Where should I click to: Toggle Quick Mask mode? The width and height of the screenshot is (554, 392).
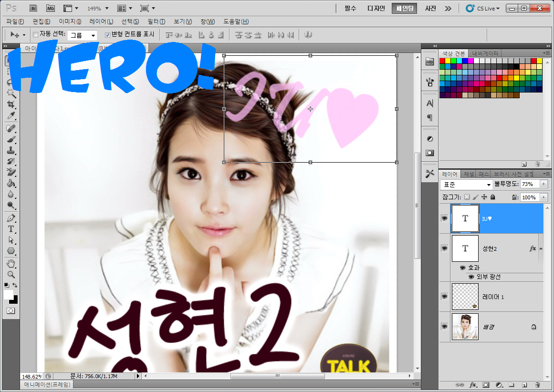[x=11, y=311]
